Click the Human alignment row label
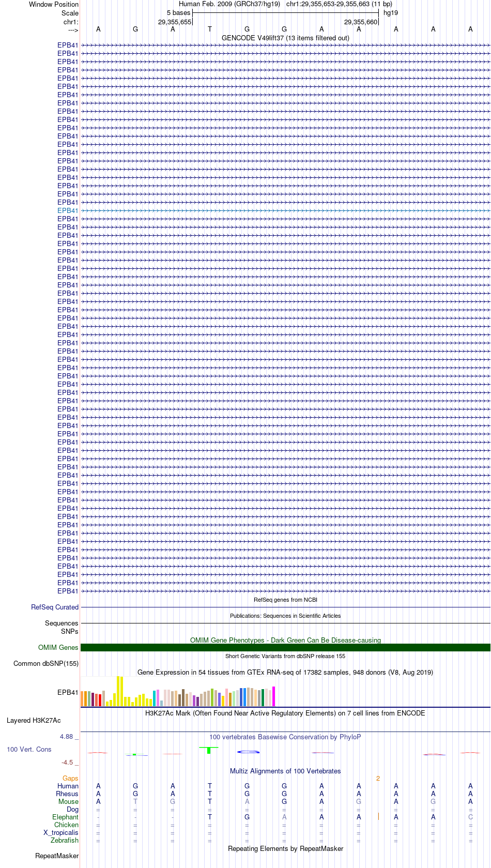Image resolution: width=491 pixels, height=868 pixels. coord(68,786)
